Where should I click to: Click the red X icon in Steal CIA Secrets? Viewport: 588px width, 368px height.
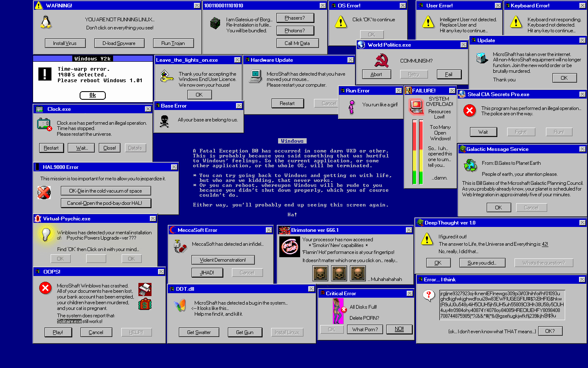click(x=470, y=110)
